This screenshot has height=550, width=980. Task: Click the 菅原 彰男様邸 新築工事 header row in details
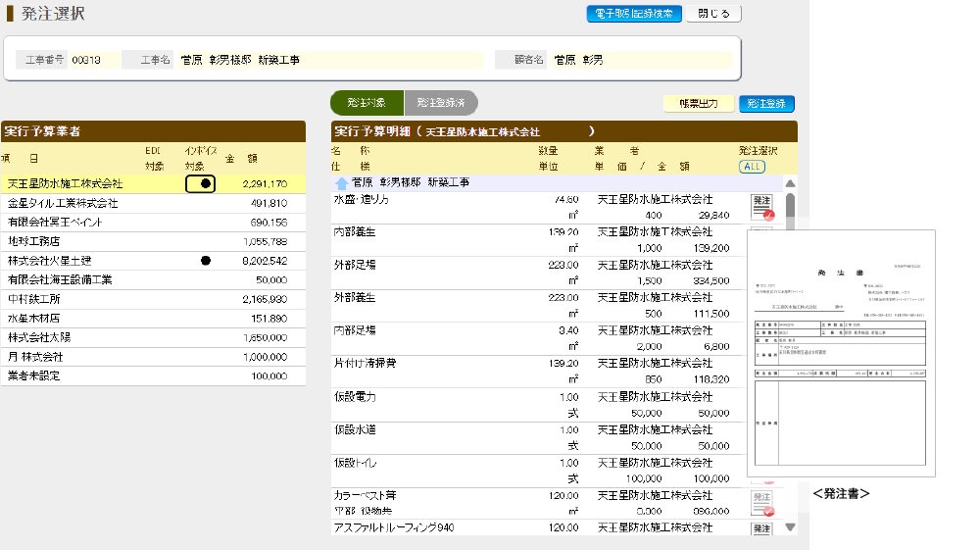coord(557,183)
